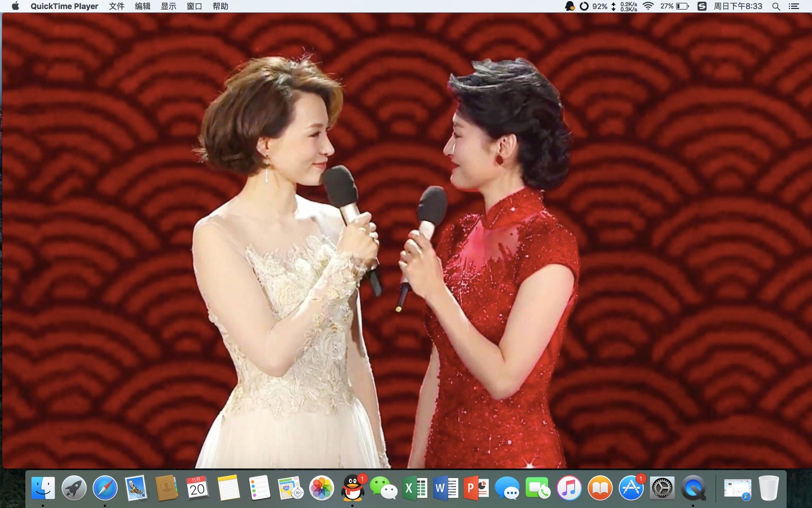Image resolution: width=812 pixels, height=508 pixels.
Task: Open WeChat in the Dock
Action: click(383, 488)
